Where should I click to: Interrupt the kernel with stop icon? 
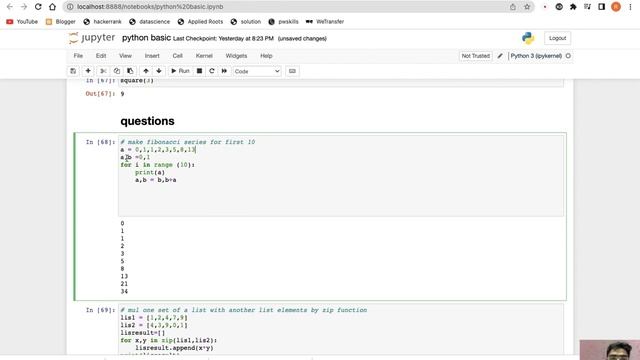click(x=199, y=71)
